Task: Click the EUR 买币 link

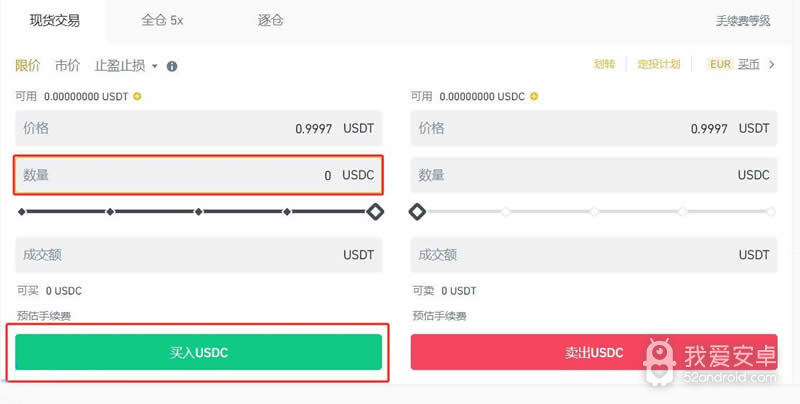Action: pyautogui.click(x=735, y=64)
